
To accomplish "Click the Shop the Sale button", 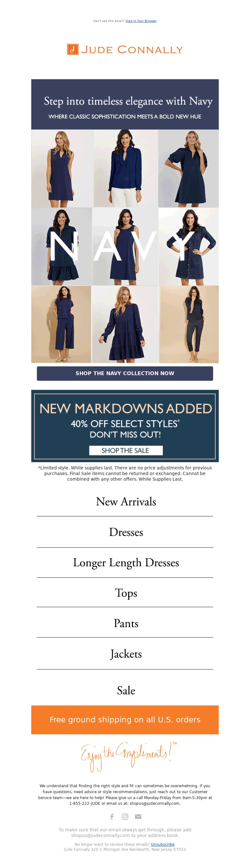I will [x=126, y=450].
